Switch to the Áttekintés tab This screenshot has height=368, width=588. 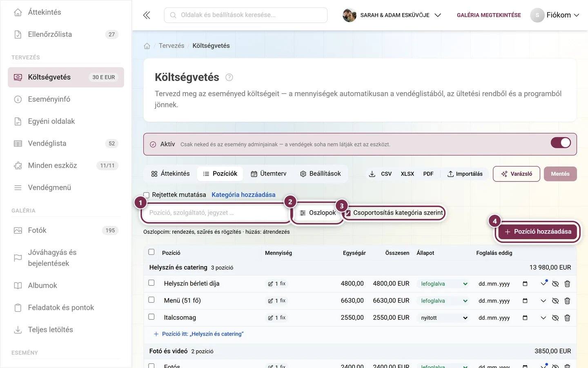(x=170, y=174)
